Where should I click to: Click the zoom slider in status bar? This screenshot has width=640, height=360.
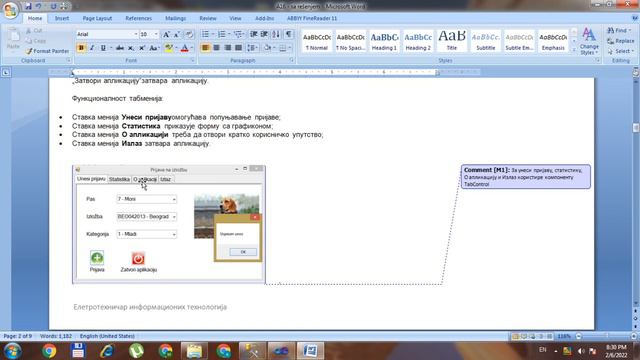click(x=606, y=336)
